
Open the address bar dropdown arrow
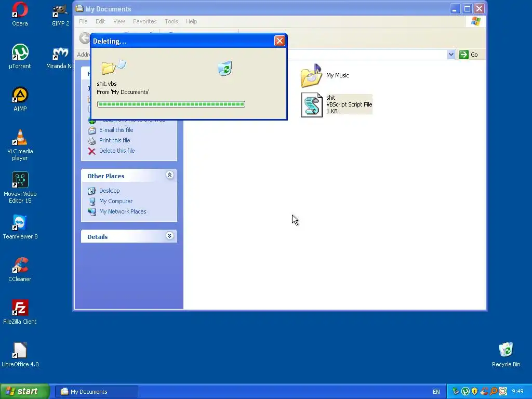(451, 55)
